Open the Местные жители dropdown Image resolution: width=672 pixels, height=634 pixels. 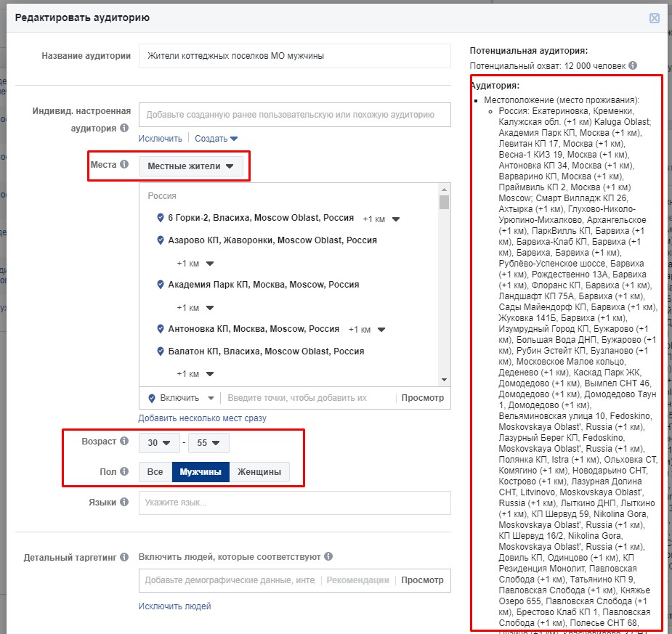pyautogui.click(x=190, y=166)
